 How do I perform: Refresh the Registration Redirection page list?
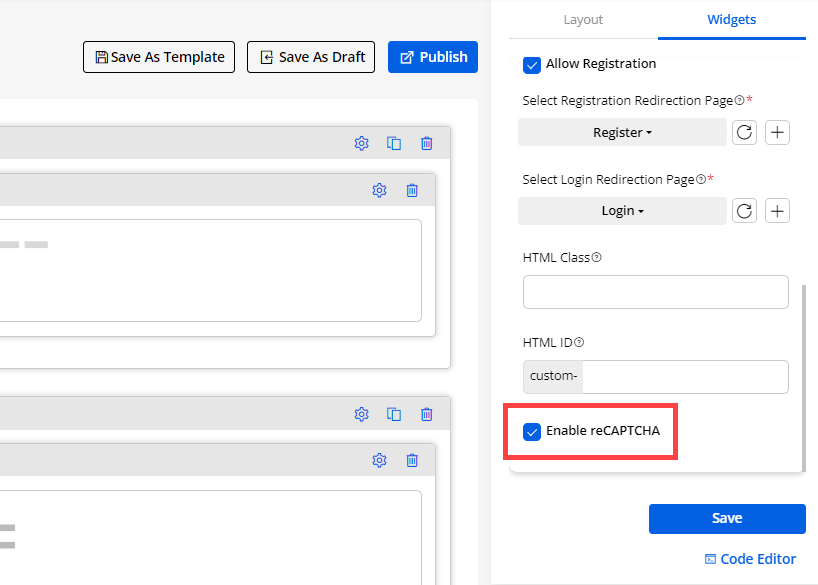(744, 132)
